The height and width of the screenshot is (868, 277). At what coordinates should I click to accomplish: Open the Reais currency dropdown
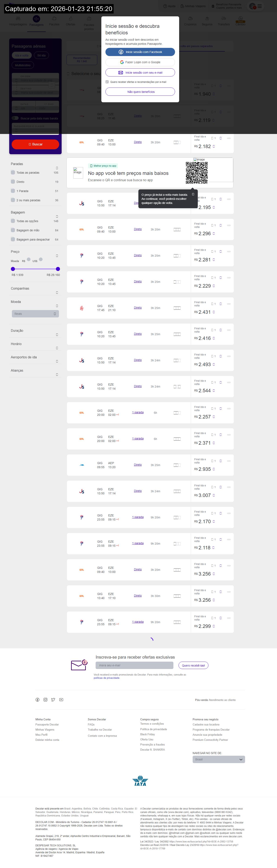pyautogui.click(x=35, y=314)
